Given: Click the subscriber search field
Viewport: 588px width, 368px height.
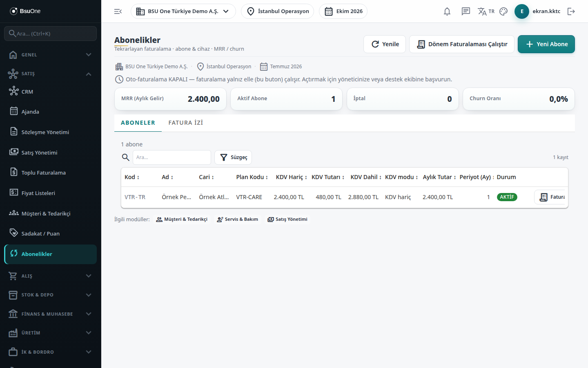Looking at the screenshot, I should click(172, 157).
